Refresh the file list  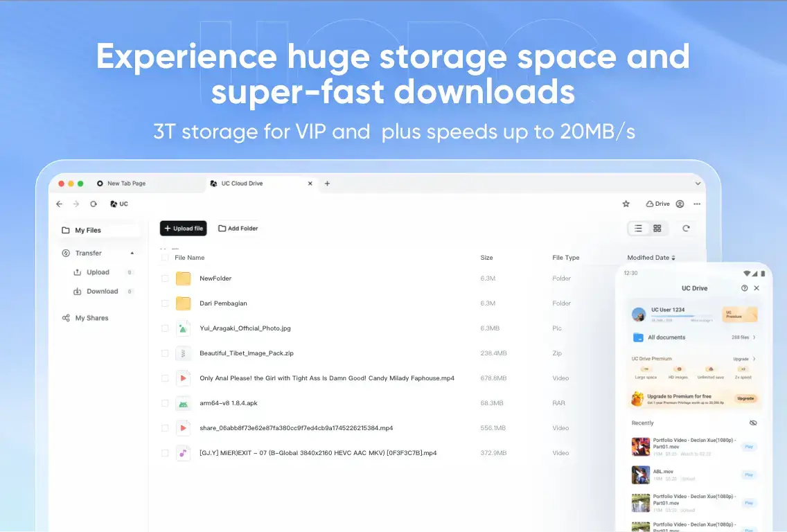[x=685, y=229]
